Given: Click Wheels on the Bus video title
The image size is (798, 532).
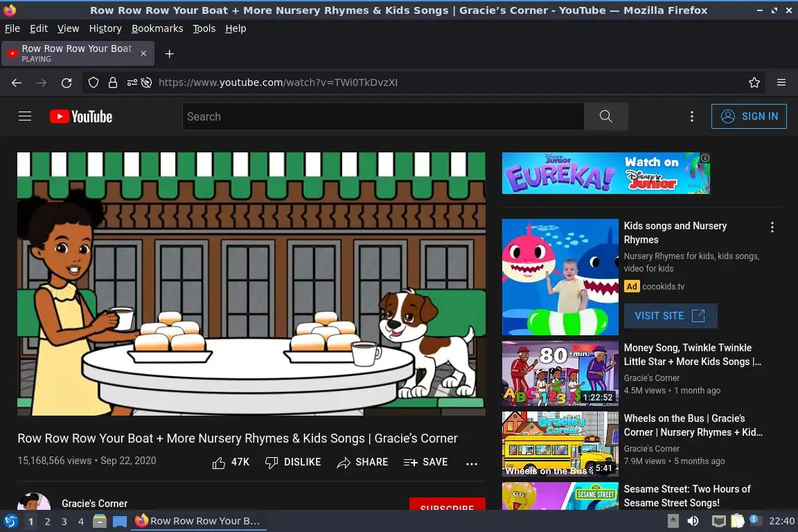Looking at the screenshot, I should click(x=693, y=425).
